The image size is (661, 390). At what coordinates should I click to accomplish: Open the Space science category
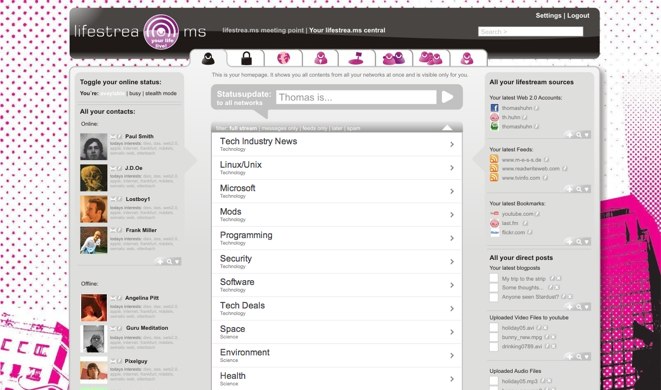click(336, 332)
